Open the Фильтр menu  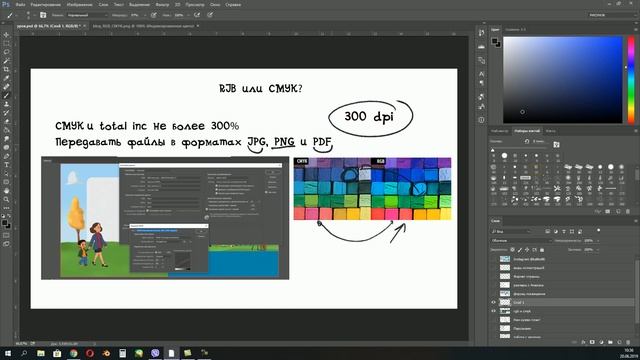(x=162, y=4)
